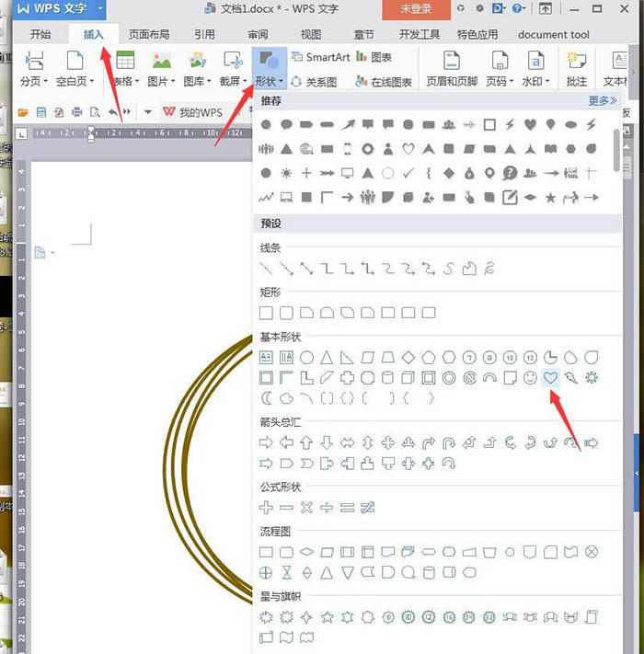Click the shapes panel vertical scrollbar
This screenshot has width=644, height=654.
coord(617,150)
